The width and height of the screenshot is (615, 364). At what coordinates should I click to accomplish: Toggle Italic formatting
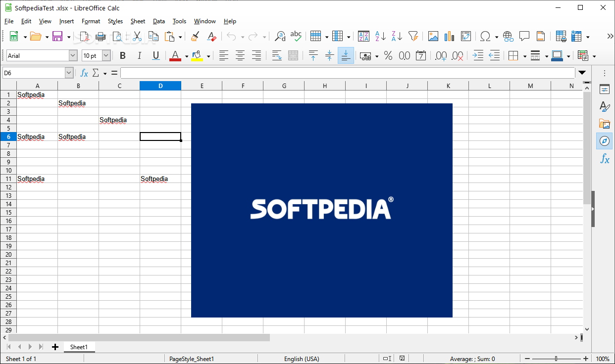[x=139, y=56]
